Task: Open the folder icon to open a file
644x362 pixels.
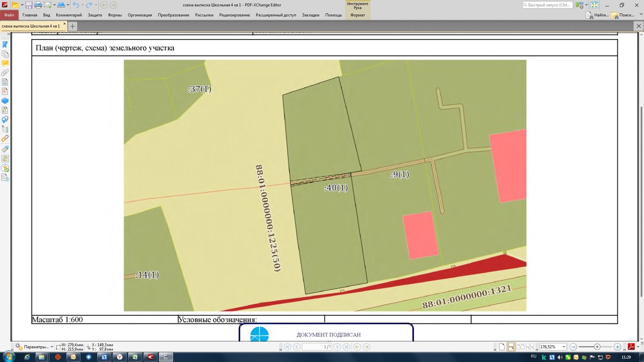Action: point(15,5)
